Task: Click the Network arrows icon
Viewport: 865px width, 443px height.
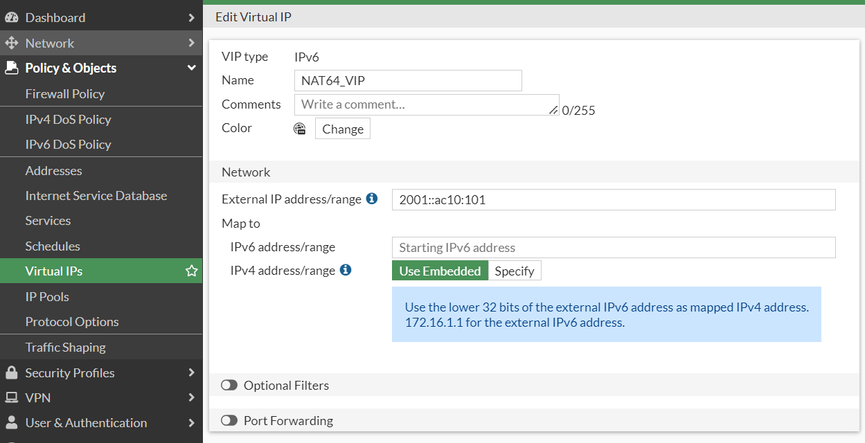Action: click(12, 43)
